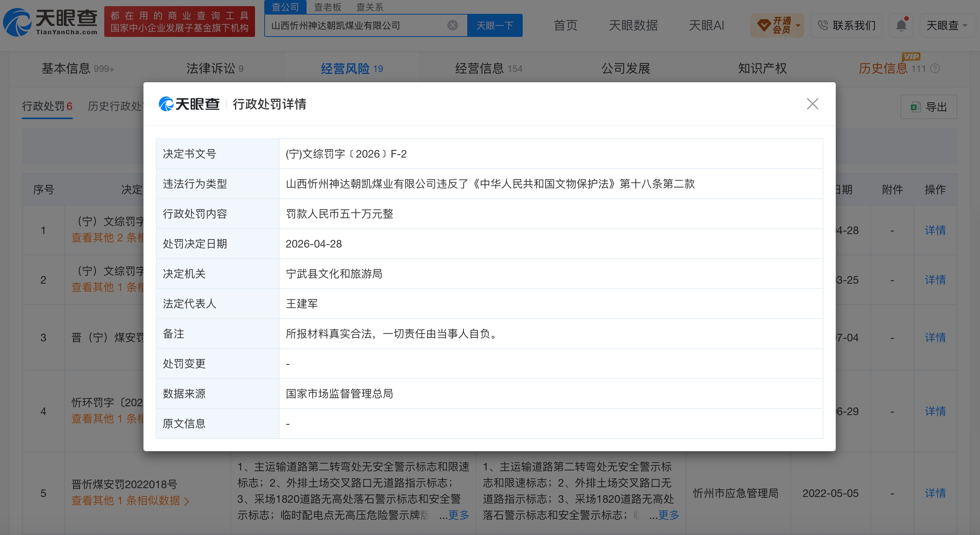Open 详情 for row 4
Screen dimensions: 980x535
(935, 411)
